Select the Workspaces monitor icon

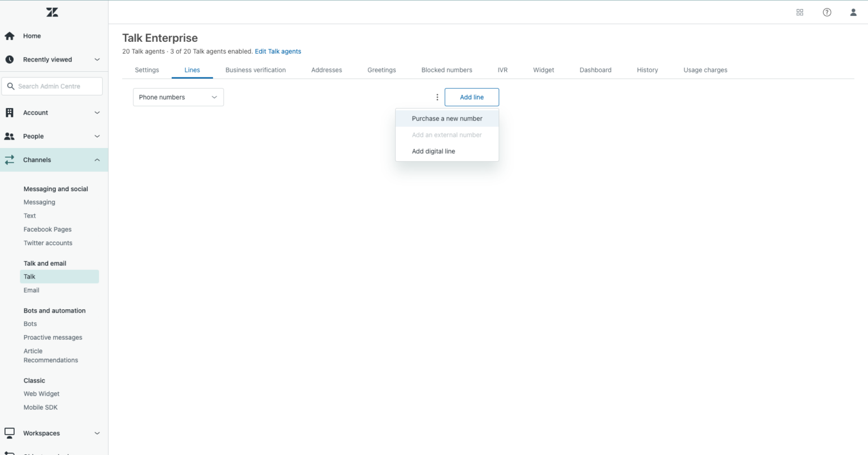[10, 433]
